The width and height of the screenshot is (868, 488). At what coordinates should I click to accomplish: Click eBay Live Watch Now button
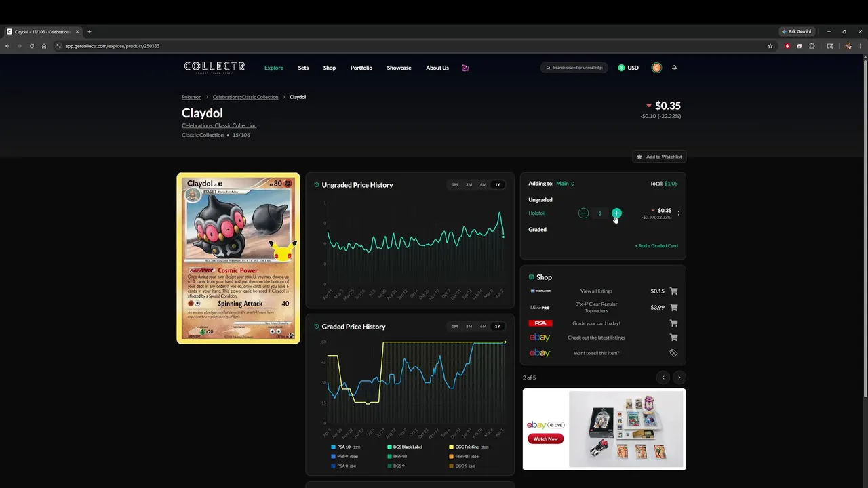[545, 439]
